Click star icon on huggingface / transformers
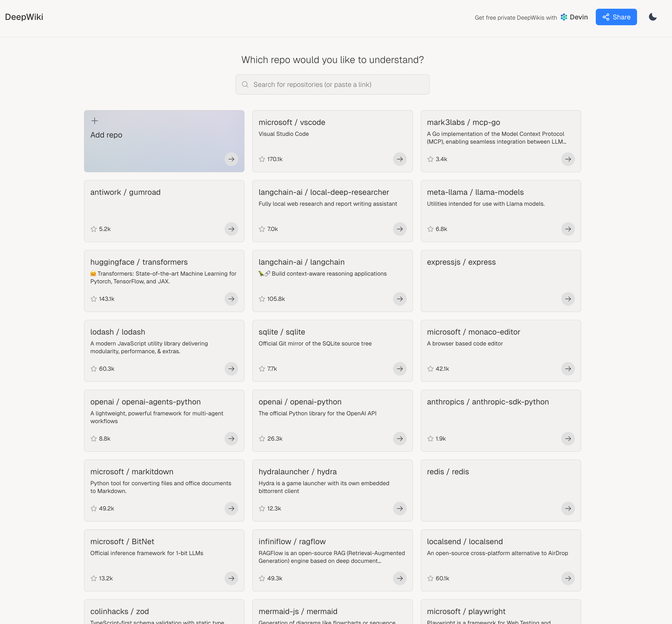 pyautogui.click(x=93, y=299)
